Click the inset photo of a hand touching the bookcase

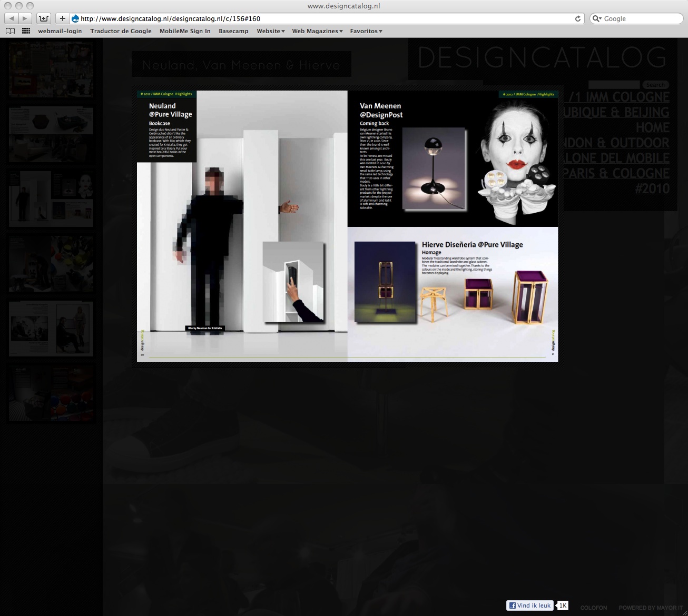point(293,282)
